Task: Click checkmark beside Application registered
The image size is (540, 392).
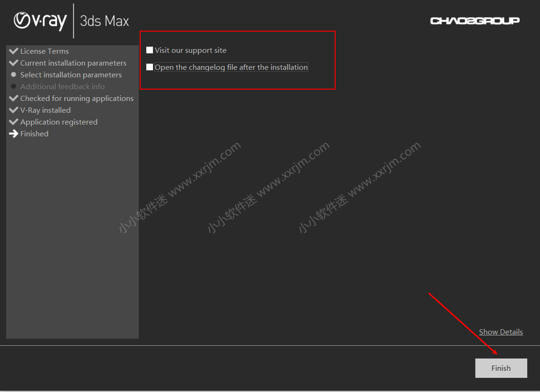Action: tap(13, 122)
